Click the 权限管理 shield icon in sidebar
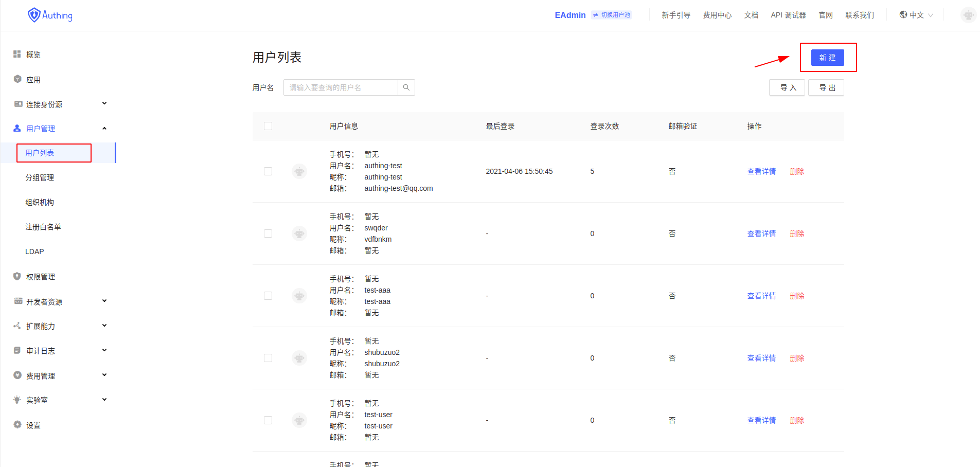The image size is (980, 467). [17, 276]
